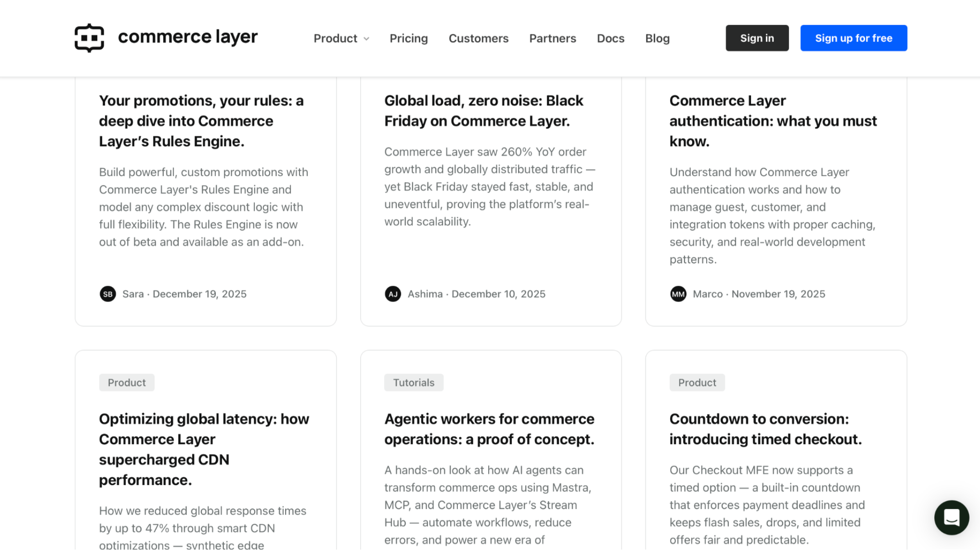Click Marco's MM author avatar
This screenshot has height=551, width=980.
[678, 294]
